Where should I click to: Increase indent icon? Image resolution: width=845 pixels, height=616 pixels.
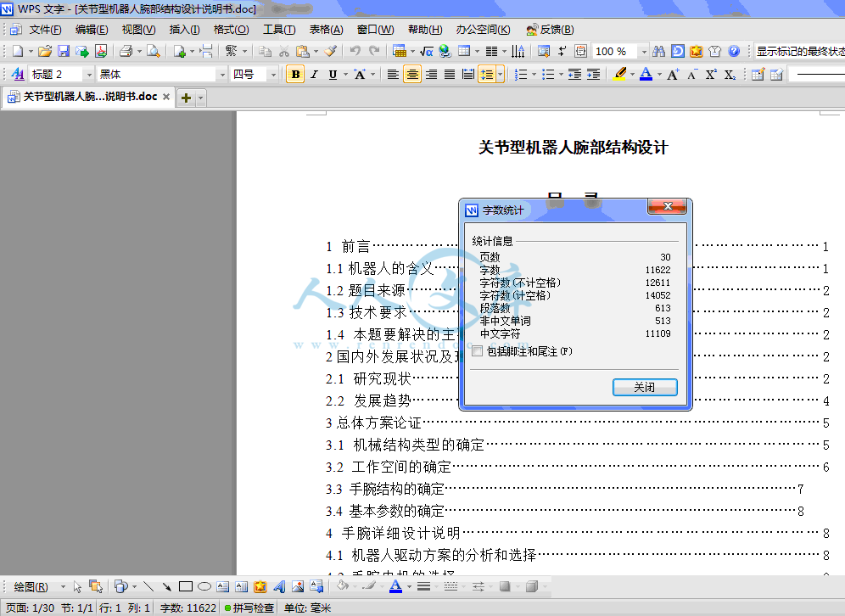593,75
